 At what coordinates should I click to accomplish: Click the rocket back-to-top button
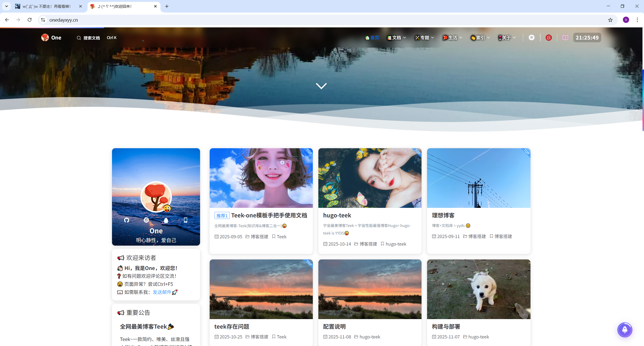click(625, 330)
